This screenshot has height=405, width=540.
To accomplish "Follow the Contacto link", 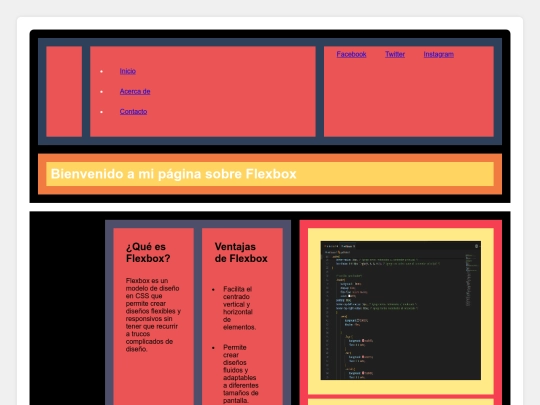I will pos(133,112).
